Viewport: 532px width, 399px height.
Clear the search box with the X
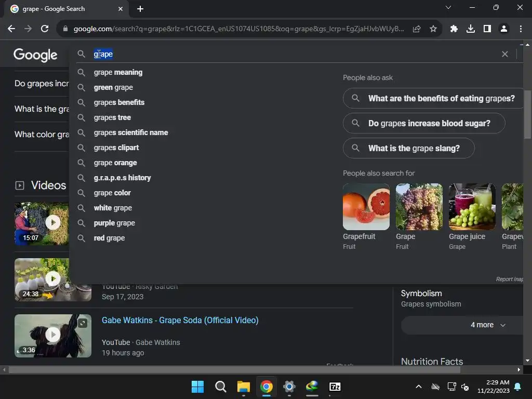point(505,54)
